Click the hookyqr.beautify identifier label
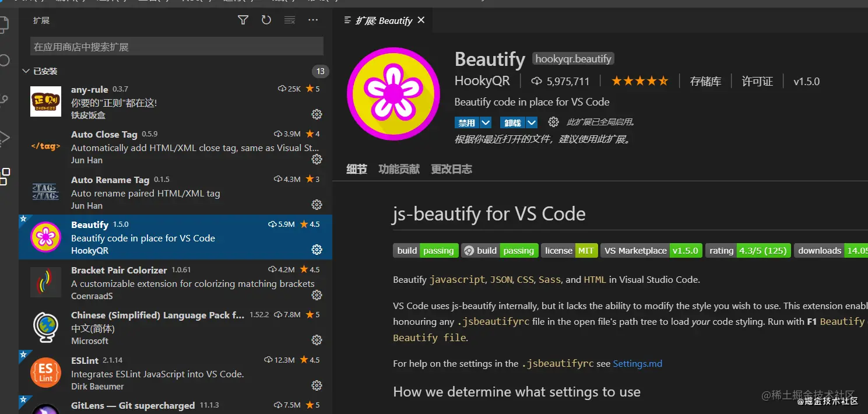The width and height of the screenshot is (868, 414). tap(574, 58)
